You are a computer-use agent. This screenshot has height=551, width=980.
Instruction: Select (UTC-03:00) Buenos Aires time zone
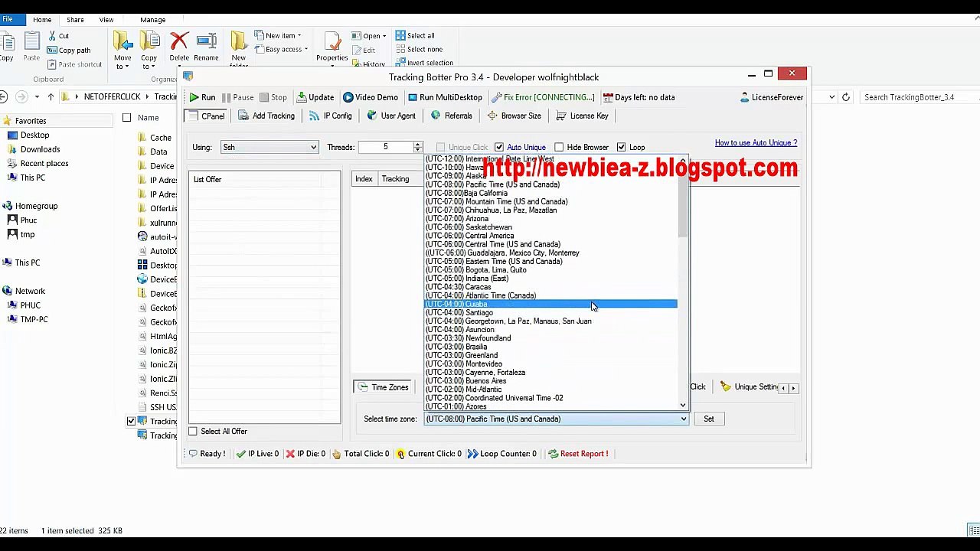550,380
